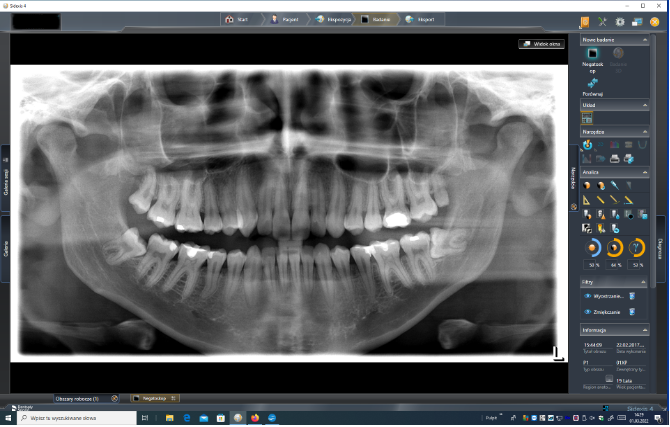Open the settings gear in top toolbar

pos(620,21)
